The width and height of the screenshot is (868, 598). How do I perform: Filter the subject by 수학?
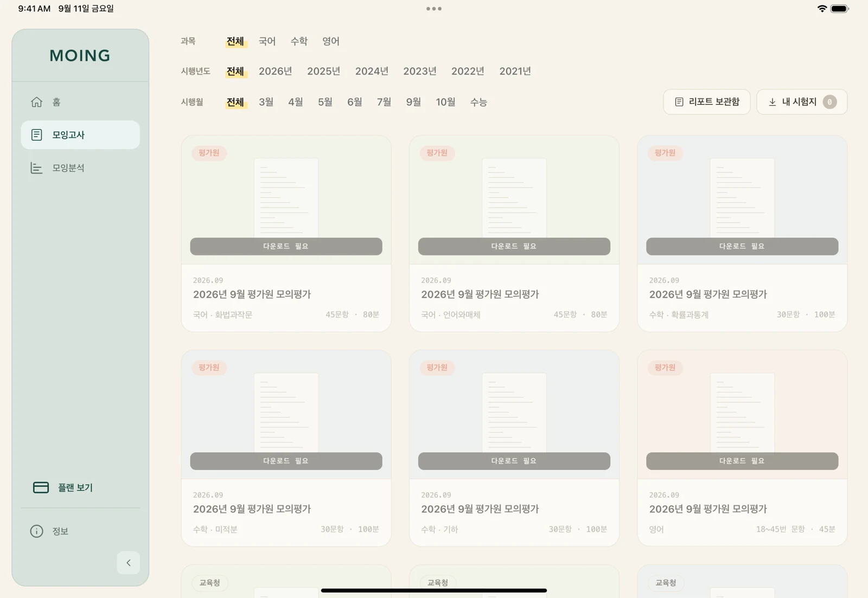click(x=299, y=41)
